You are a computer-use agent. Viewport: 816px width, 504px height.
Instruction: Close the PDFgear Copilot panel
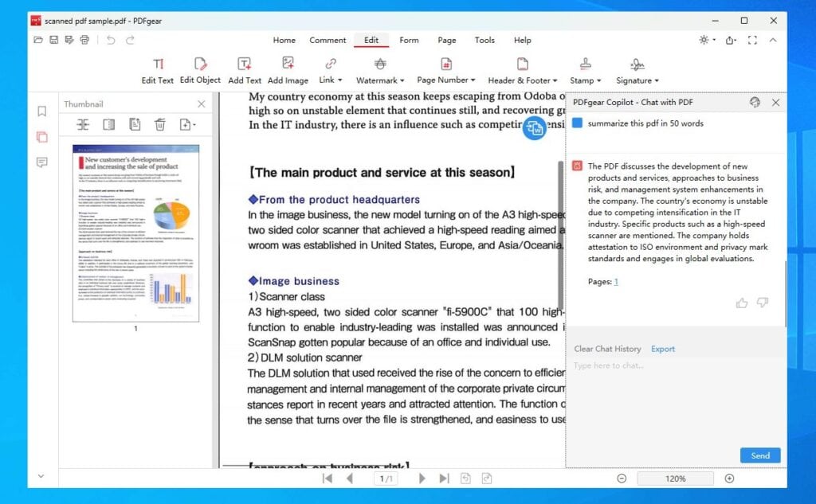tap(775, 103)
